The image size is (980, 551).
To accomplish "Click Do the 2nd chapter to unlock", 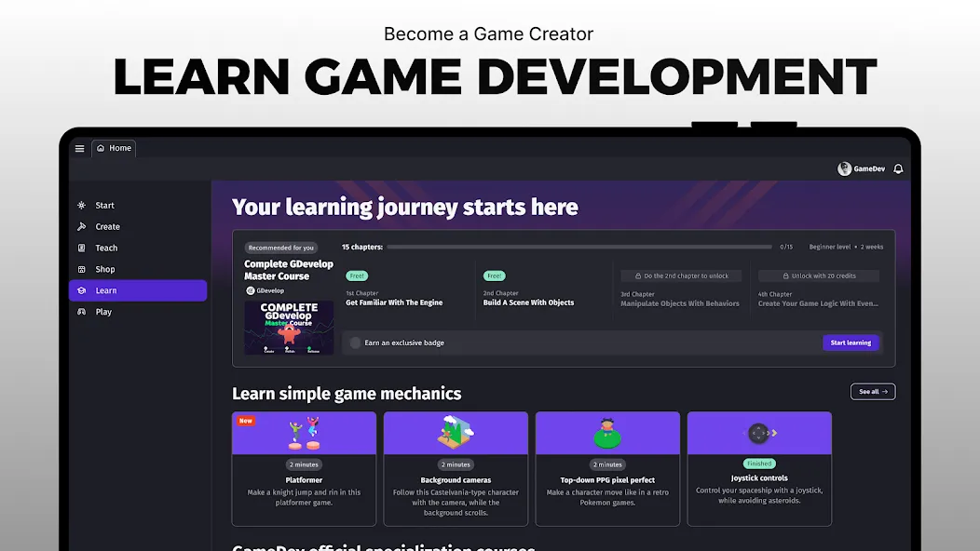I will click(x=681, y=275).
